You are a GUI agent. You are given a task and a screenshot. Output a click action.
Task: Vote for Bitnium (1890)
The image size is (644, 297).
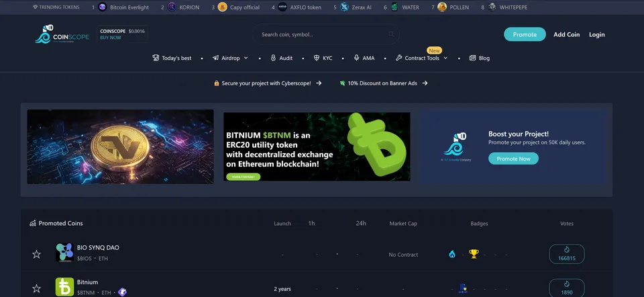(x=566, y=288)
